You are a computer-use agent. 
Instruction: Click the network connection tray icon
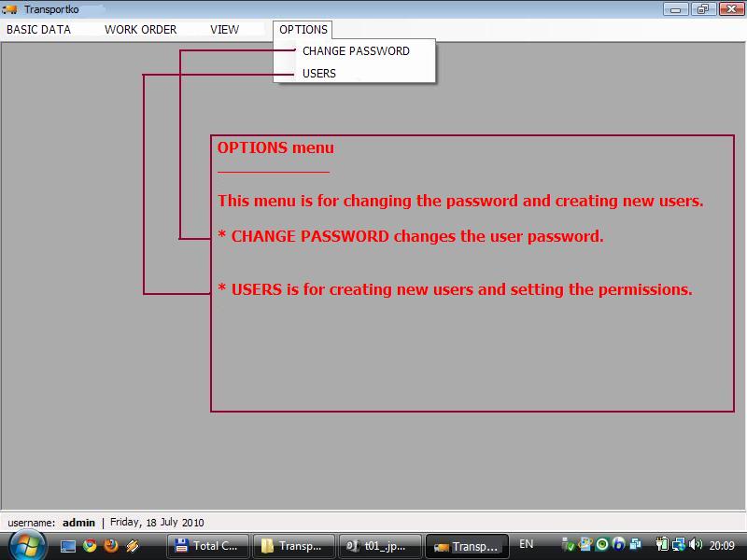[x=679, y=544]
